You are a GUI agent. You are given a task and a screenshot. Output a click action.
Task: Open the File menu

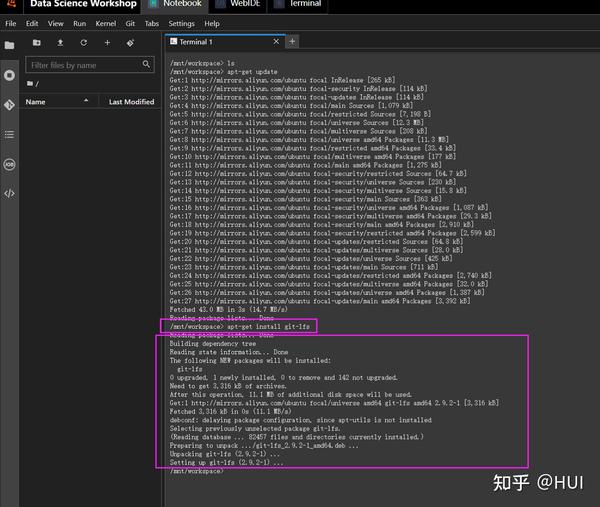(11, 23)
